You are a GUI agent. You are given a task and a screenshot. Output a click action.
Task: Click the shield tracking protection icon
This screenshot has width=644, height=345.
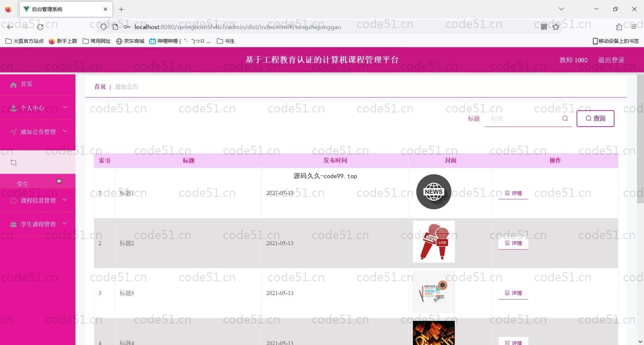[x=104, y=27]
